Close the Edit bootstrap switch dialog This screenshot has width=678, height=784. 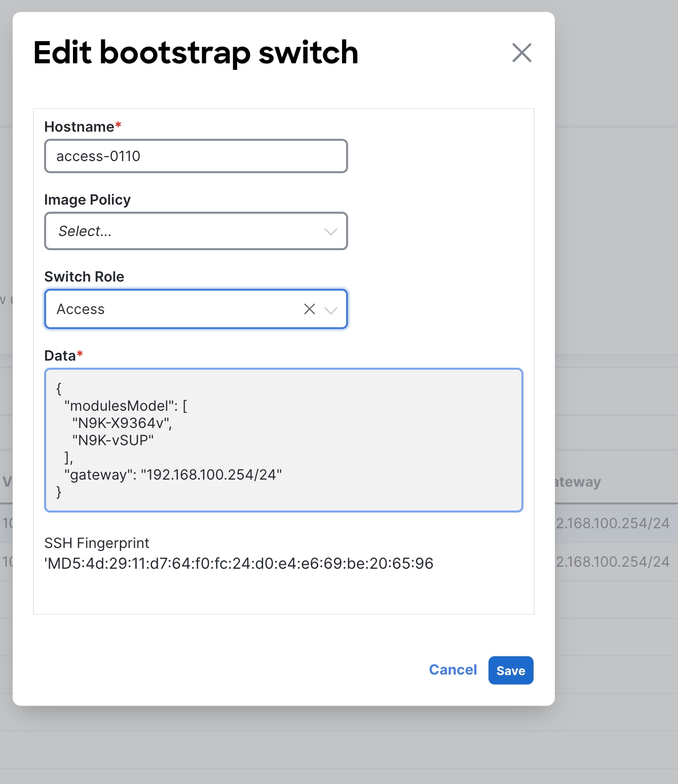pos(521,52)
